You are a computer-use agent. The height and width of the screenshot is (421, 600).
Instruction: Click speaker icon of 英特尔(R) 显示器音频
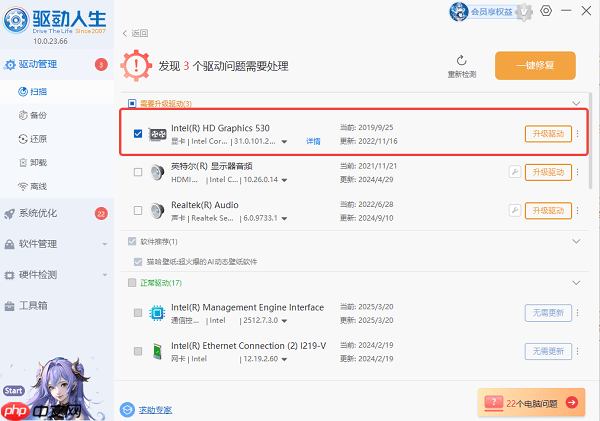point(157,172)
